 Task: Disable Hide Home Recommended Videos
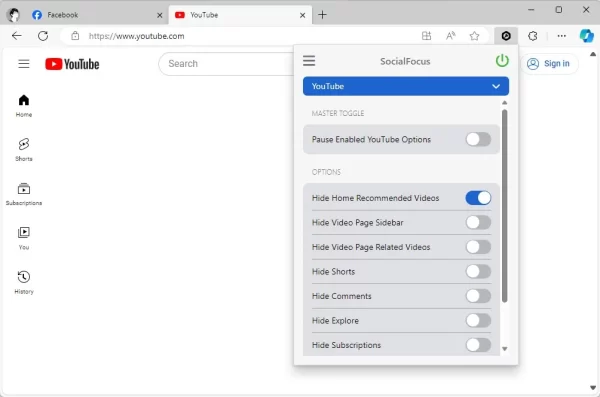478,198
